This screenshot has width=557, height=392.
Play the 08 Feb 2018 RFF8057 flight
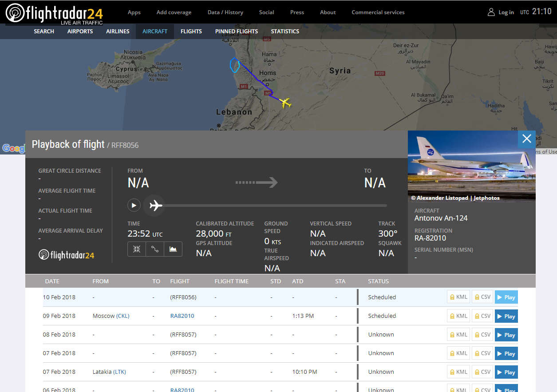pyautogui.click(x=506, y=335)
